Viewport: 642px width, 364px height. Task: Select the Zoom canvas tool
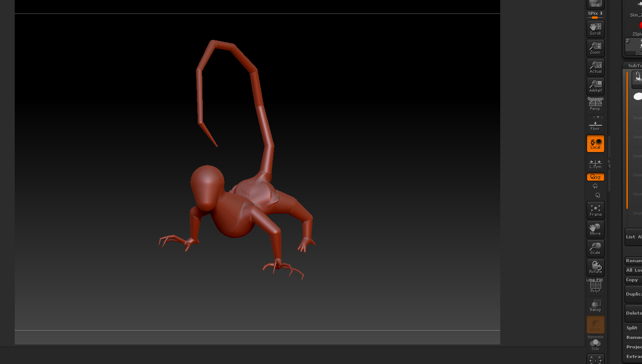click(595, 48)
